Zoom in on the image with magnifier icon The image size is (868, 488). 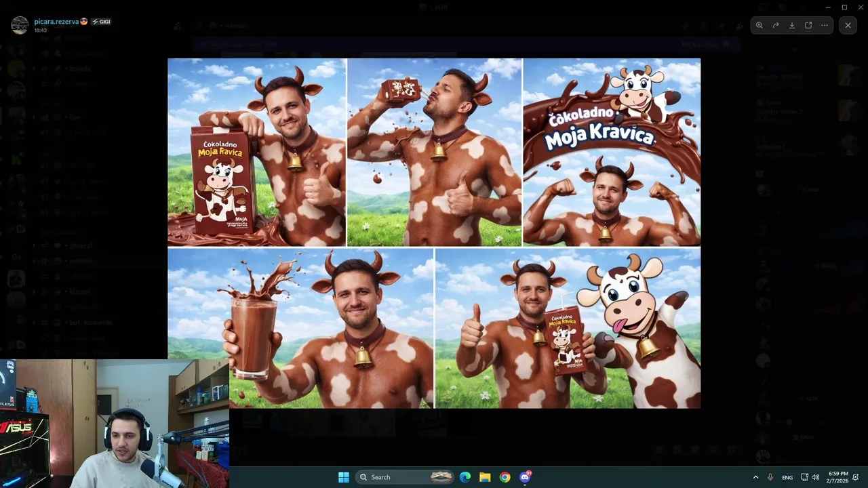[759, 25]
